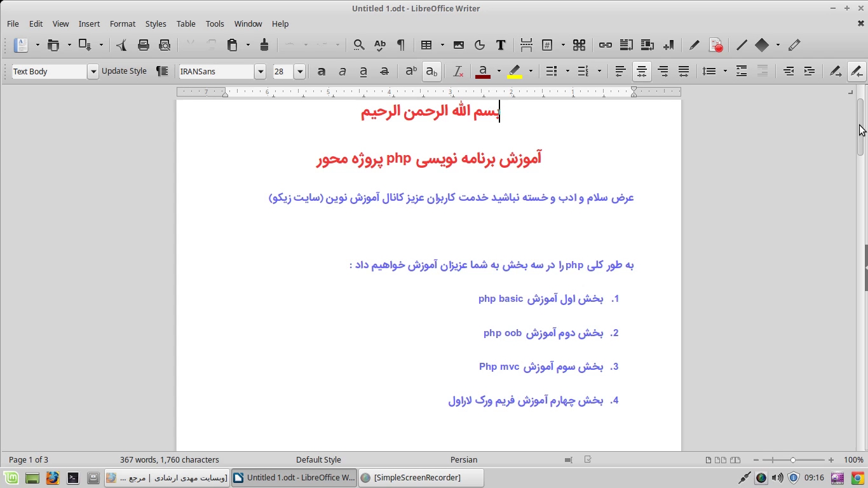Click the Insert Text Box icon
The height and width of the screenshot is (488, 868).
pos(501,45)
